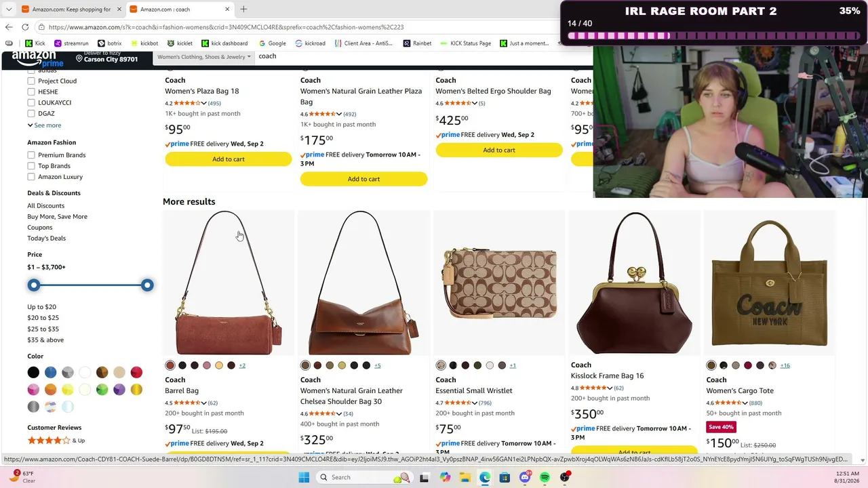The height and width of the screenshot is (488, 868).
Task: Open Microsoft Store from taskbar
Action: point(505,477)
